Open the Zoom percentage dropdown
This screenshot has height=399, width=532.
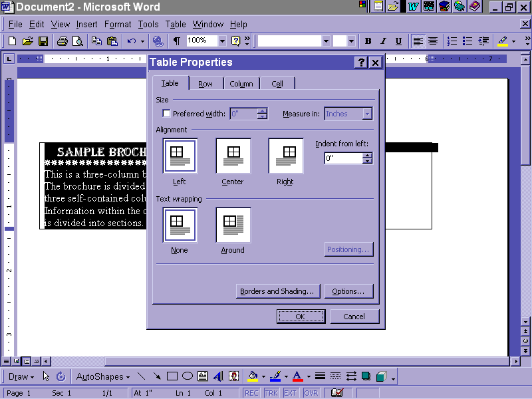pyautogui.click(x=222, y=41)
